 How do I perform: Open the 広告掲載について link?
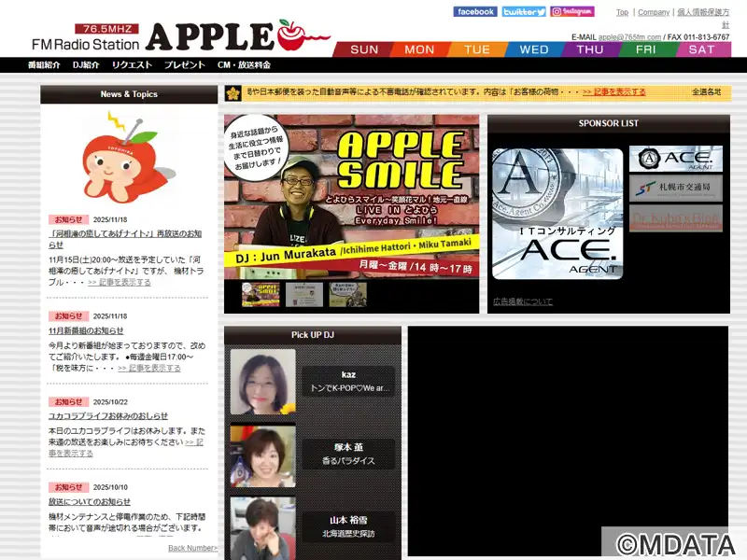tap(523, 301)
